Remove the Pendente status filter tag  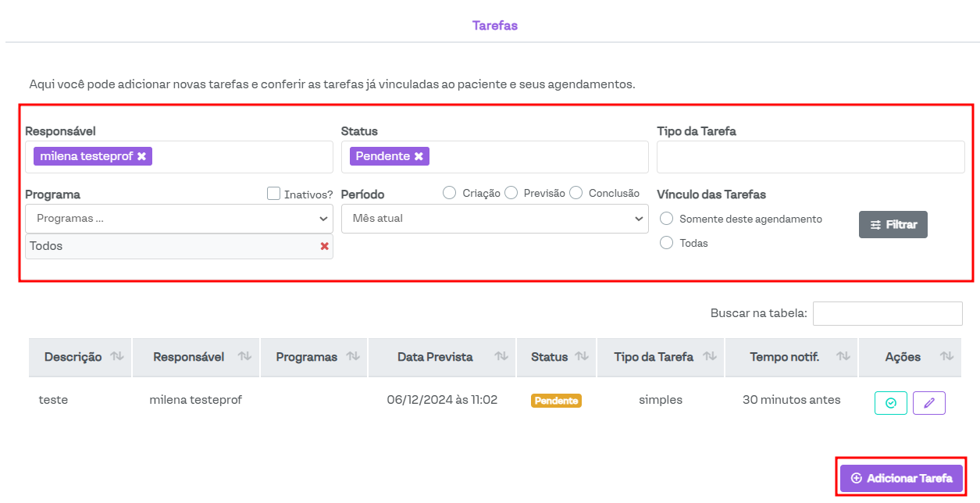[x=419, y=156]
